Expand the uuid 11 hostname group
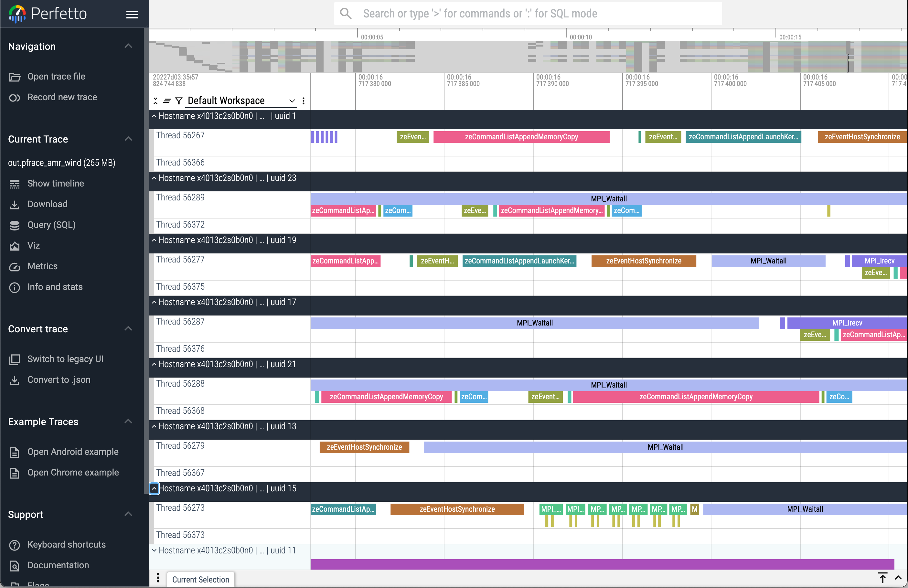Image resolution: width=908 pixels, height=588 pixels. click(x=154, y=550)
